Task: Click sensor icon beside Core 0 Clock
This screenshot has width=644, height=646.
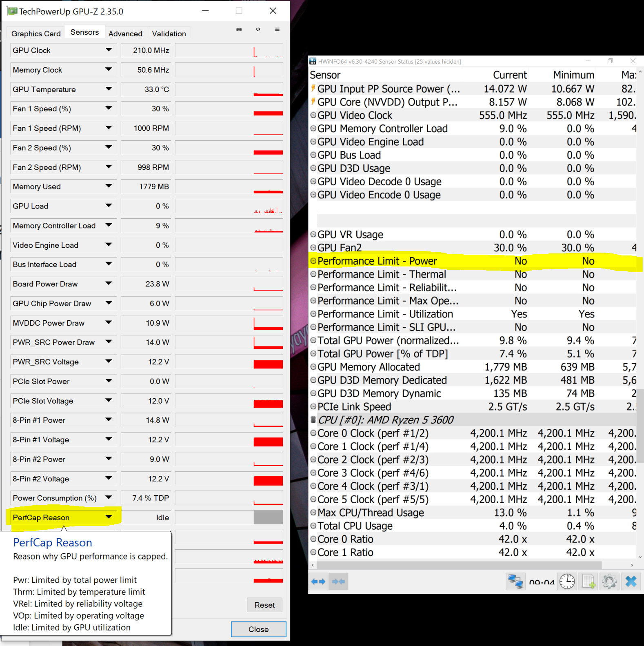Action: coord(313,433)
